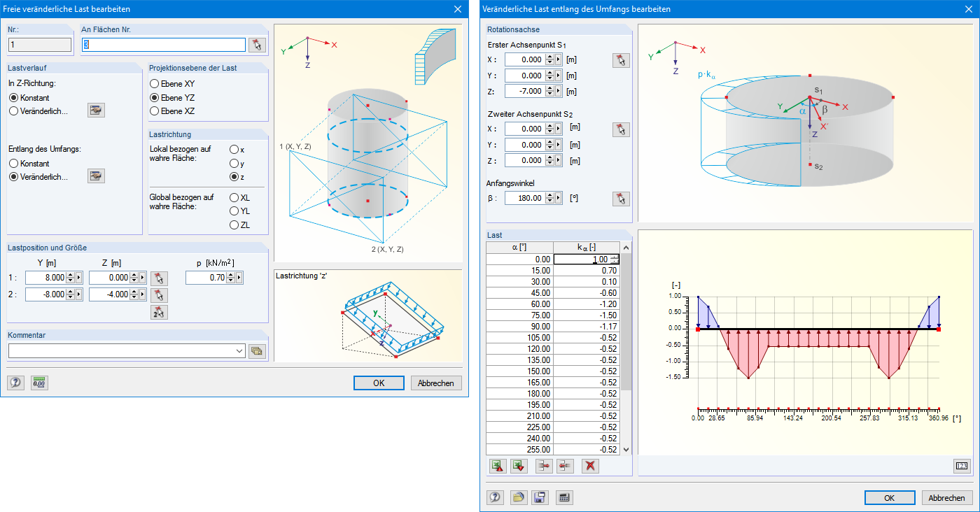
Task: Select Konstant under Entlang des Umfangs
Action: click(x=14, y=164)
